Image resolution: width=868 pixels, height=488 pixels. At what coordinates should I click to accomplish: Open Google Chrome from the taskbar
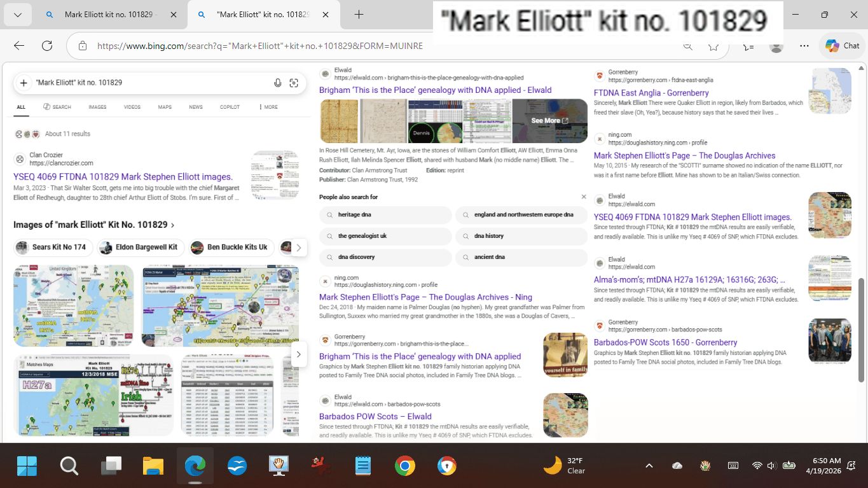click(404, 466)
